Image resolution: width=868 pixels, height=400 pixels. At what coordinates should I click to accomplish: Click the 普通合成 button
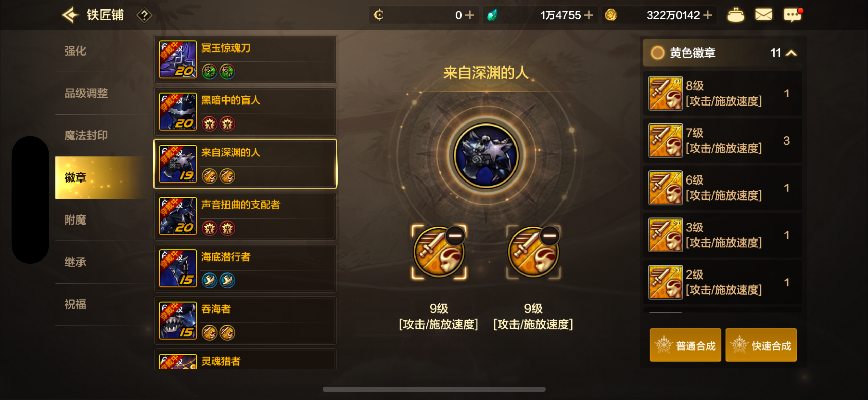click(x=685, y=345)
